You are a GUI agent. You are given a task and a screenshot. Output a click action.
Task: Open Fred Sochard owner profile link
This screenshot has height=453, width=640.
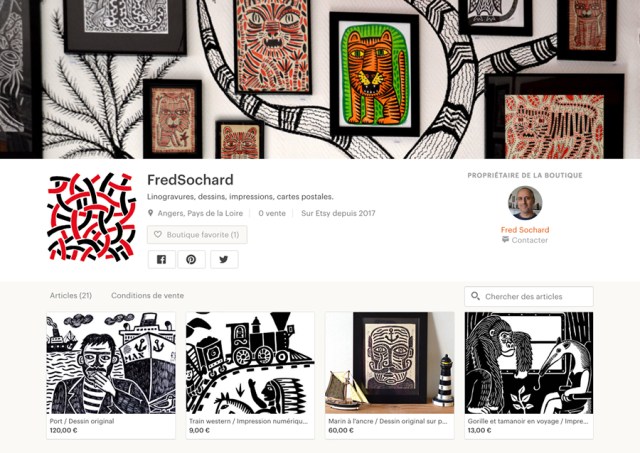pos(525,230)
